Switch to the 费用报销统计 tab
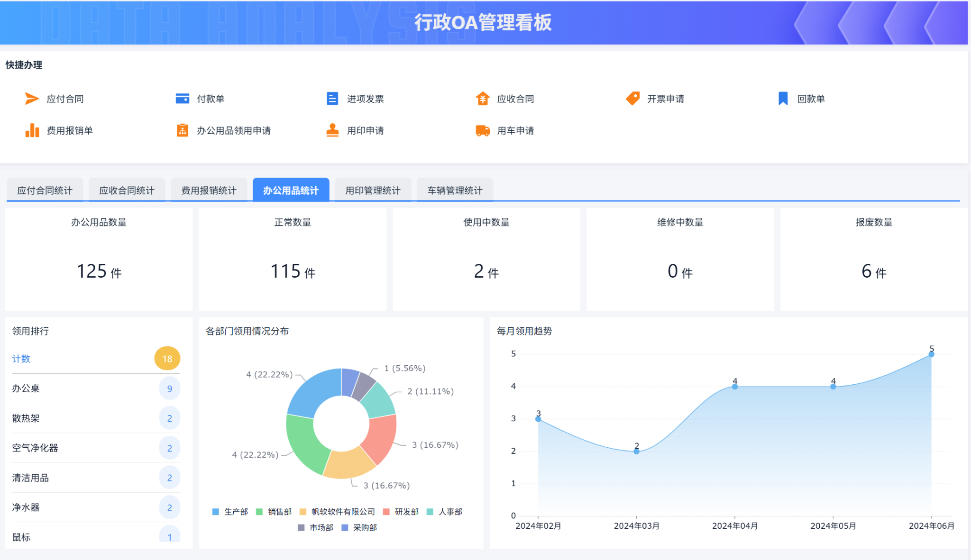The height and width of the screenshot is (560, 971). click(x=209, y=190)
